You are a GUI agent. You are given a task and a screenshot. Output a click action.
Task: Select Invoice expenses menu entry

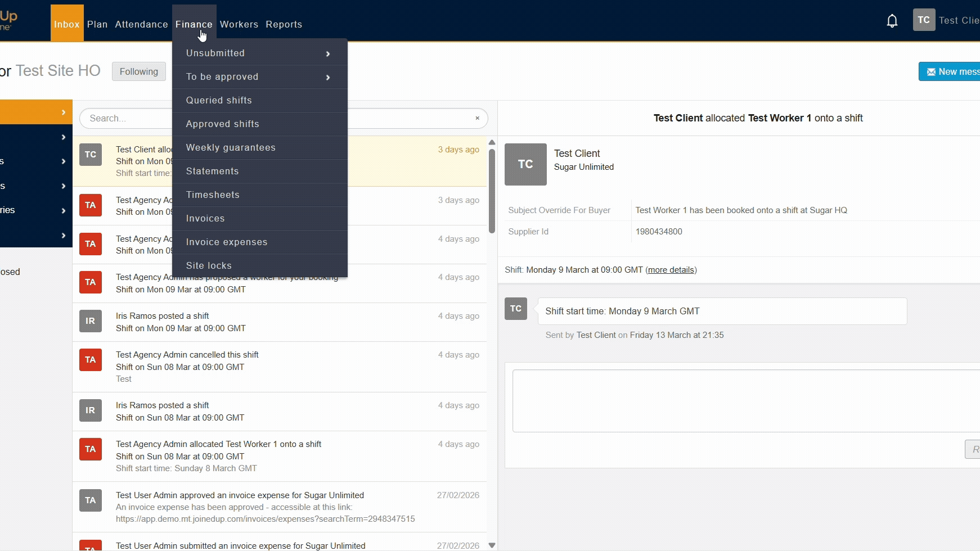227,242
